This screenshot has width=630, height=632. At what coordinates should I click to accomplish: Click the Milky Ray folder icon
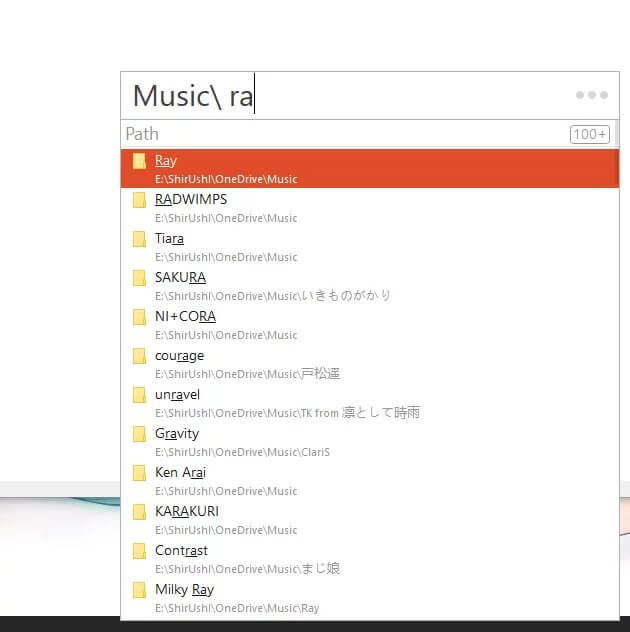point(139,590)
